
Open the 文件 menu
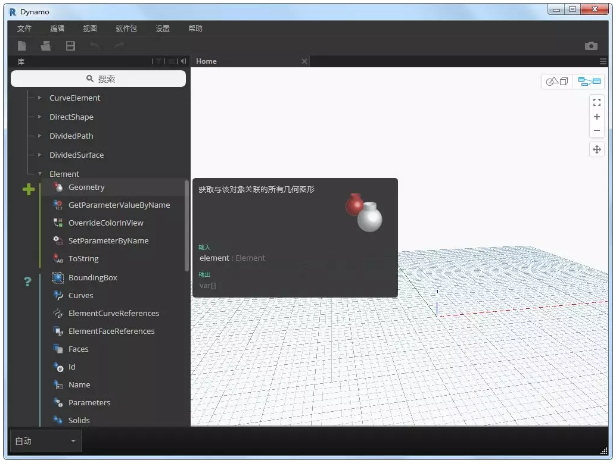coord(24,28)
